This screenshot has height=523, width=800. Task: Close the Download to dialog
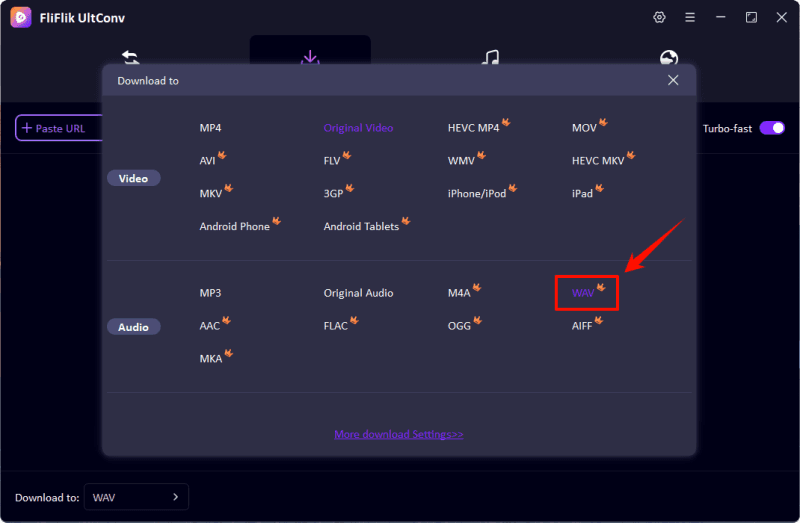pyautogui.click(x=673, y=80)
